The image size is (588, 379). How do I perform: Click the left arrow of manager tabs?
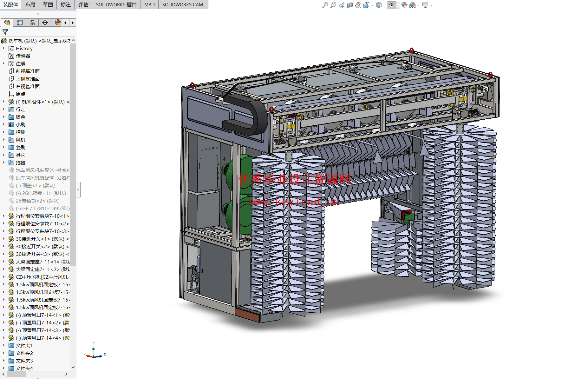tap(65, 23)
